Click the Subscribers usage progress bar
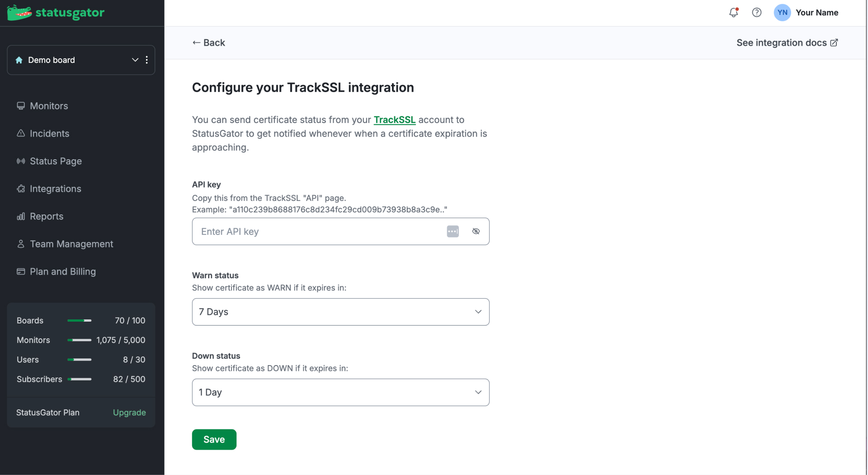Image resolution: width=868 pixels, height=475 pixels. click(79, 379)
